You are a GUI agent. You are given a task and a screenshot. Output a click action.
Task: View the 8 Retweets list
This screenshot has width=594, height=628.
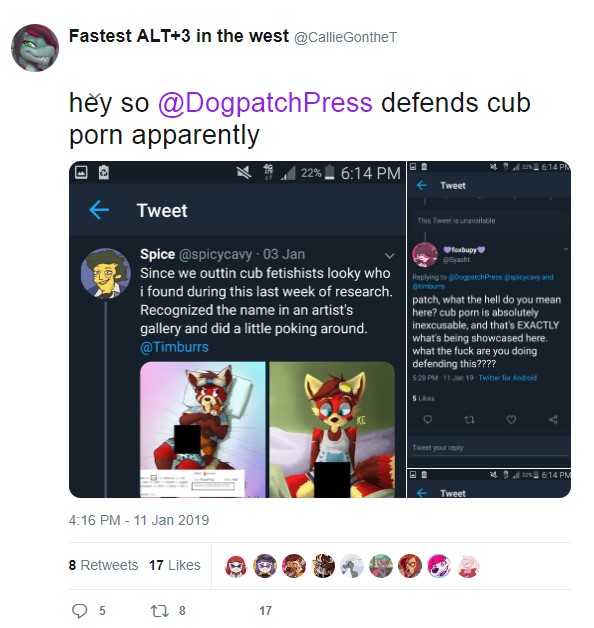pos(103,565)
